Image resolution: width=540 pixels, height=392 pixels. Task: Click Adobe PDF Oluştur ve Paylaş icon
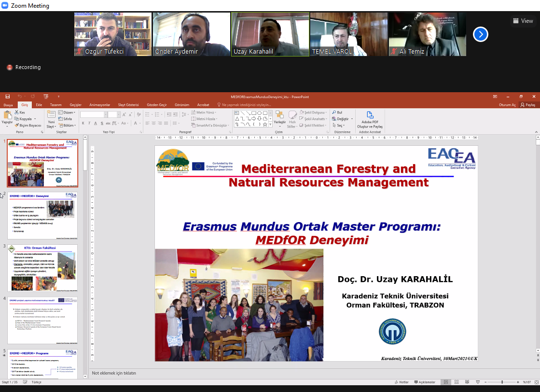coord(370,120)
